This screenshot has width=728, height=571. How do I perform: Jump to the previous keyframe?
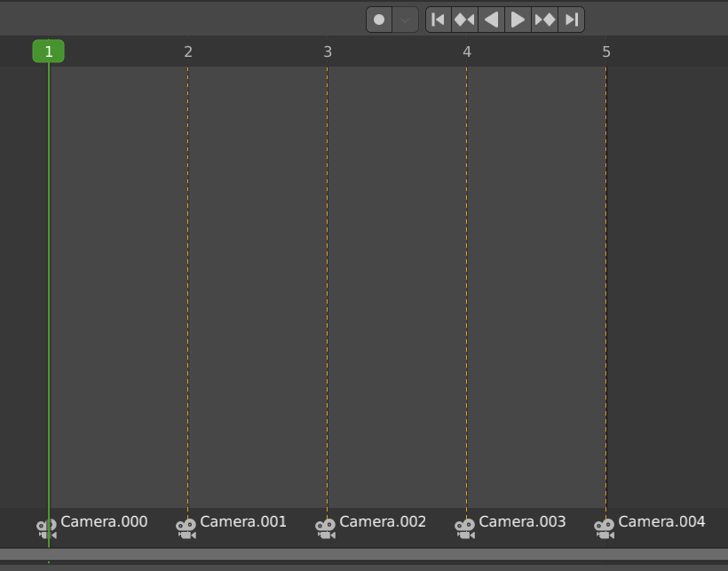coord(464,19)
